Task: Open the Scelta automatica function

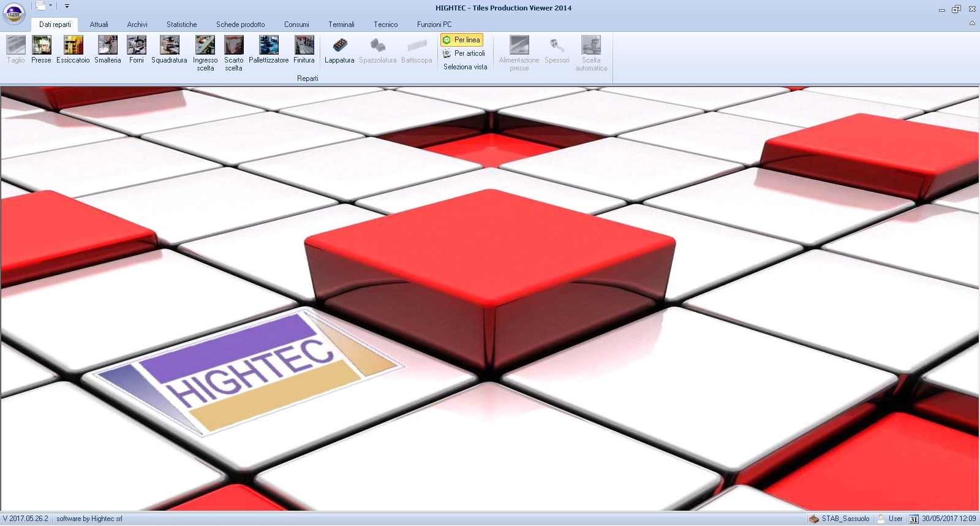Action: pos(591,53)
